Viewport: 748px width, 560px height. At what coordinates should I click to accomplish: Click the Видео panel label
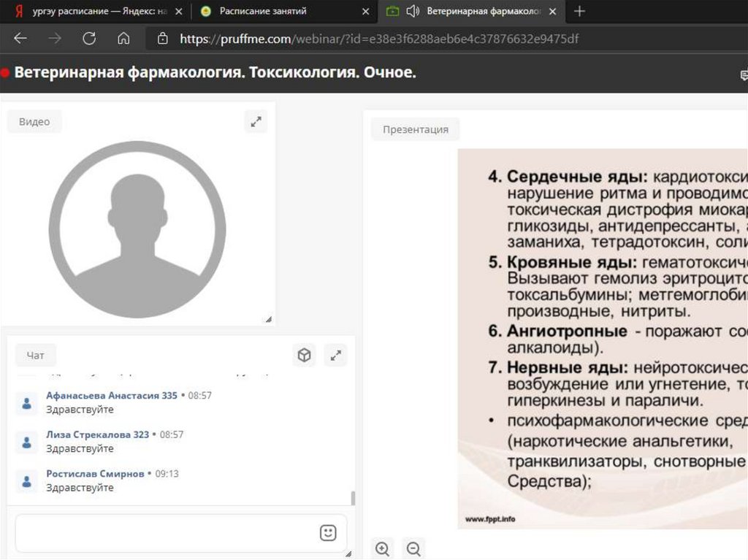pyautogui.click(x=34, y=122)
